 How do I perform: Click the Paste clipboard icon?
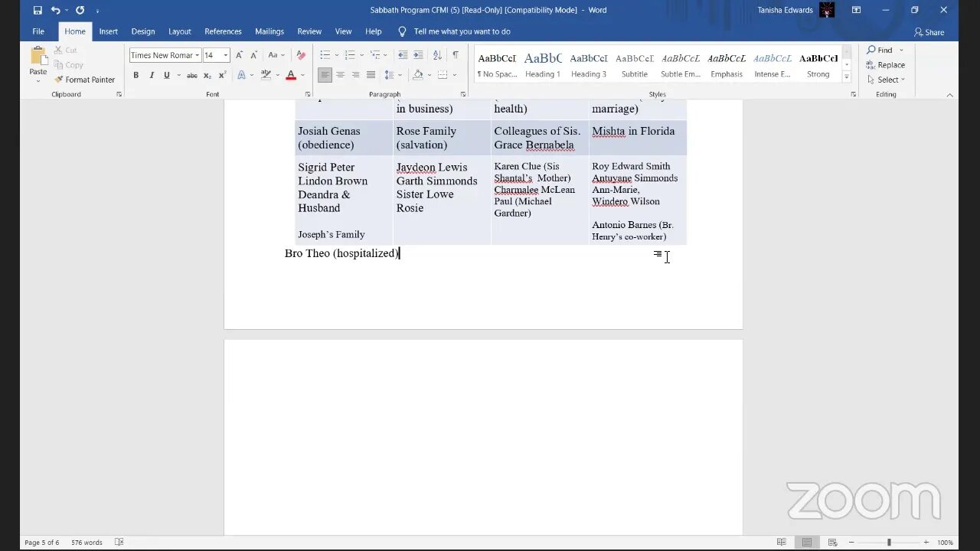tap(38, 56)
